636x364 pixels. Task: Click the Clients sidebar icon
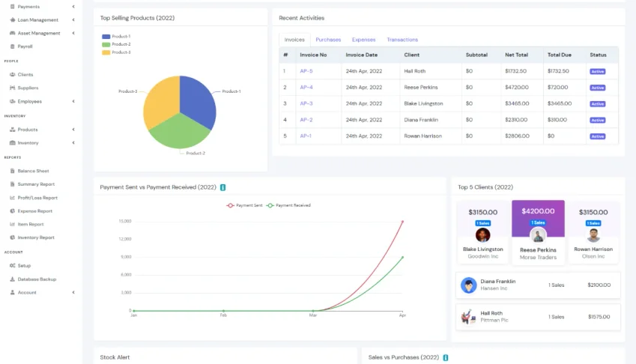13,75
